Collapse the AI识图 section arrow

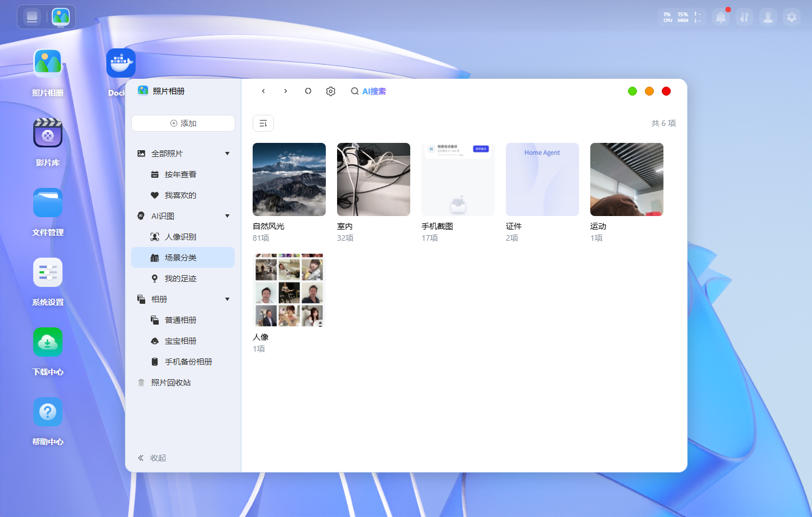227,216
